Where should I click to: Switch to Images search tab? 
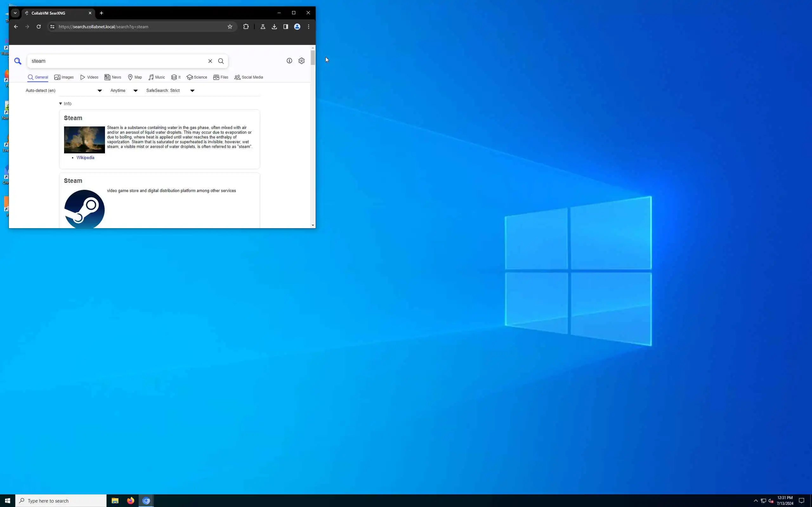[64, 77]
